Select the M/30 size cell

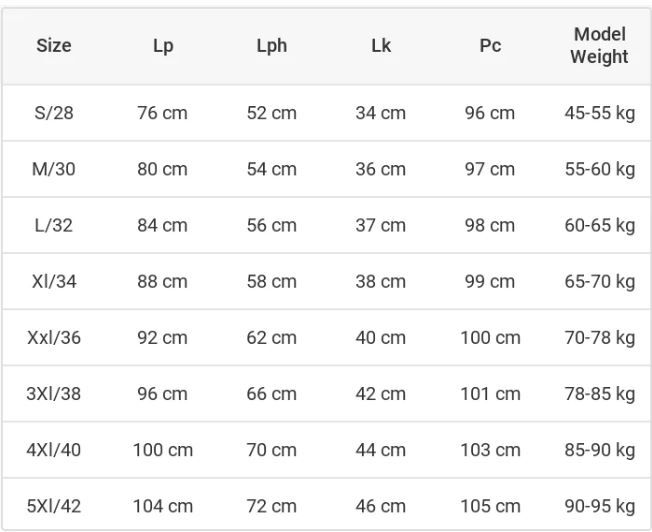point(54,169)
